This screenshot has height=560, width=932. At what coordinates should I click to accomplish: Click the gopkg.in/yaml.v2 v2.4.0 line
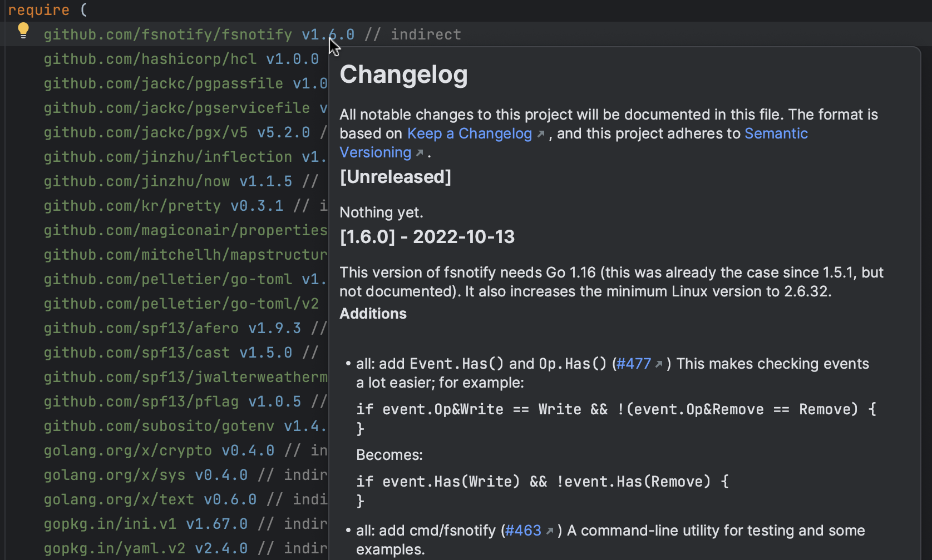pos(186,548)
